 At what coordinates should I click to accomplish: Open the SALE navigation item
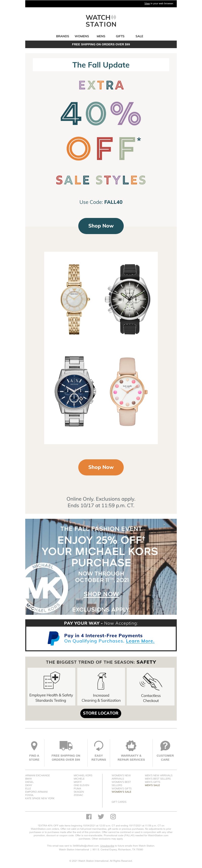[x=139, y=36]
